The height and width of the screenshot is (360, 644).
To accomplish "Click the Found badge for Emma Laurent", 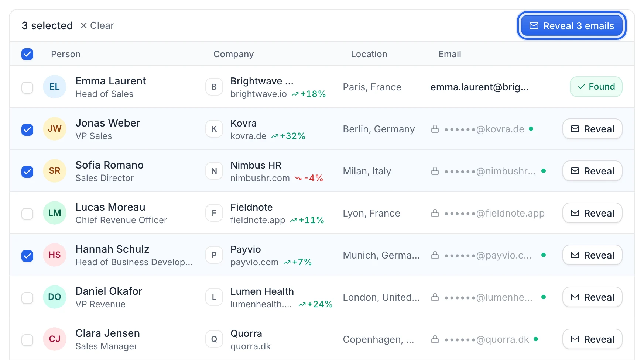I will point(596,87).
